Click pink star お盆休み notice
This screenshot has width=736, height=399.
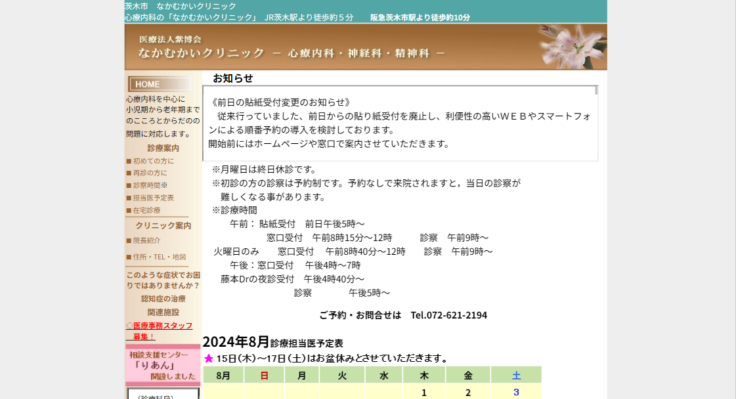[x=326, y=358]
